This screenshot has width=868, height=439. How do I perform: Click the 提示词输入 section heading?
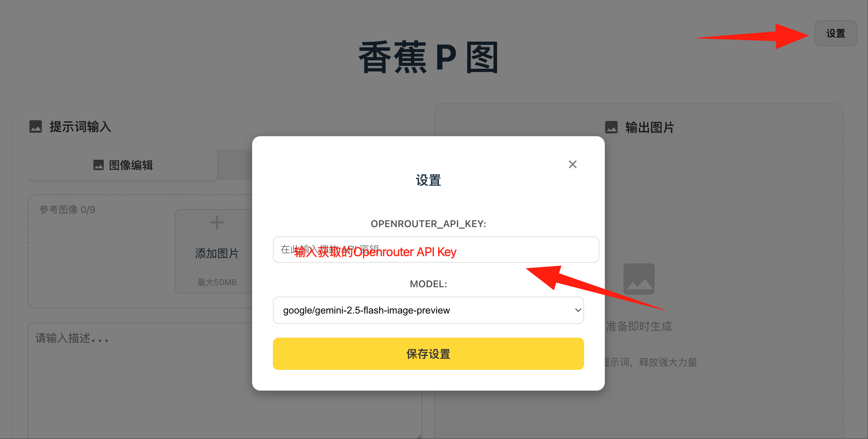pyautogui.click(x=80, y=127)
